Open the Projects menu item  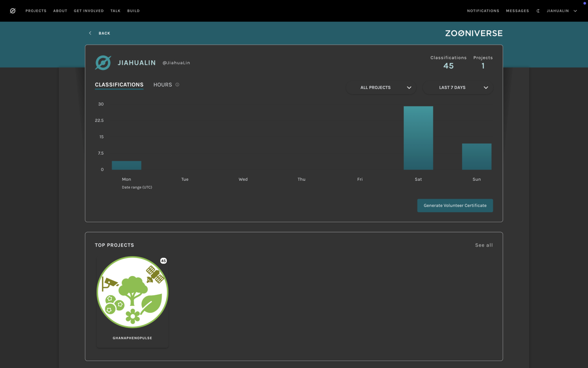[36, 11]
